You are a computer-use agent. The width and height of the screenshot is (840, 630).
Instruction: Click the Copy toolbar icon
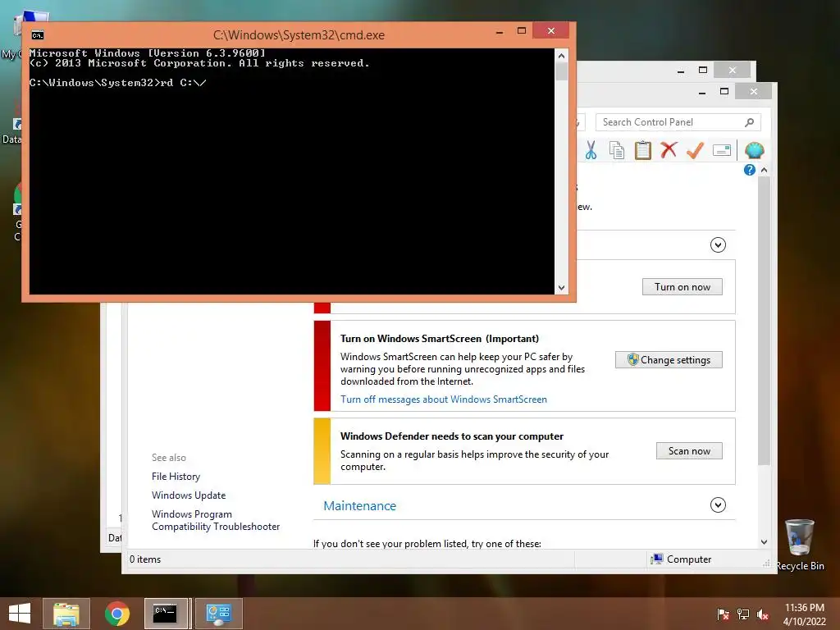coord(617,151)
